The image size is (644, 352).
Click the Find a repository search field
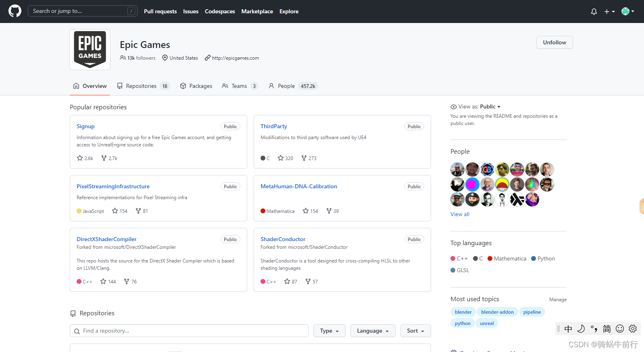coord(189,331)
